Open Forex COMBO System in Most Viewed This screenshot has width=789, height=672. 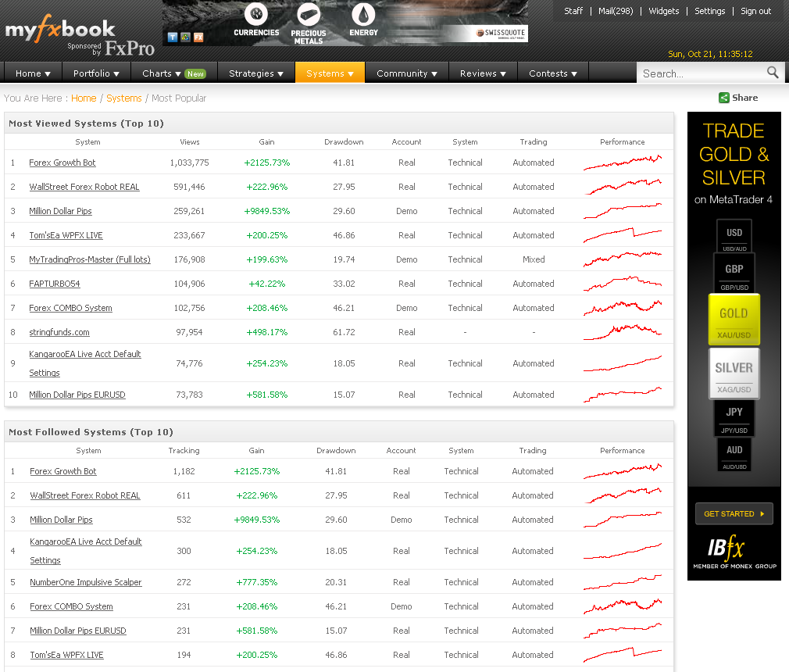click(70, 308)
